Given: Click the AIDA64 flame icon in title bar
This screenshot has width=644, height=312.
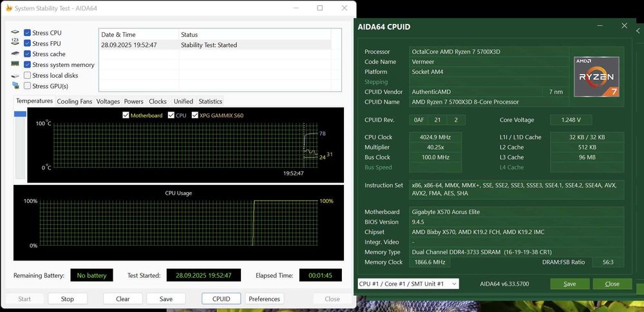Looking at the screenshot, I should coord(8,8).
